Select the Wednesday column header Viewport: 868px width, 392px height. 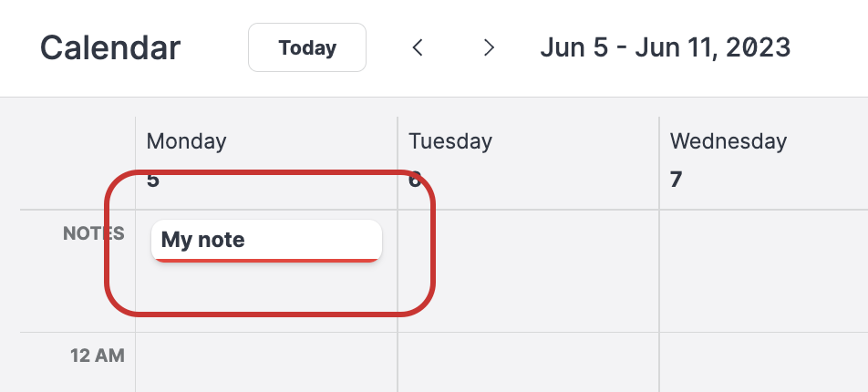728,141
